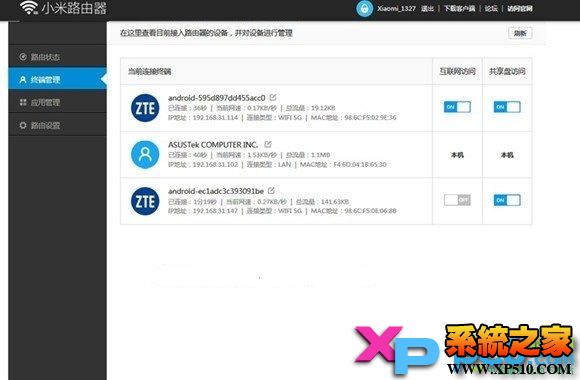Click edit icon next to ASUSTek COMPUTER INC.
The width and height of the screenshot is (580, 380).
click(268, 144)
